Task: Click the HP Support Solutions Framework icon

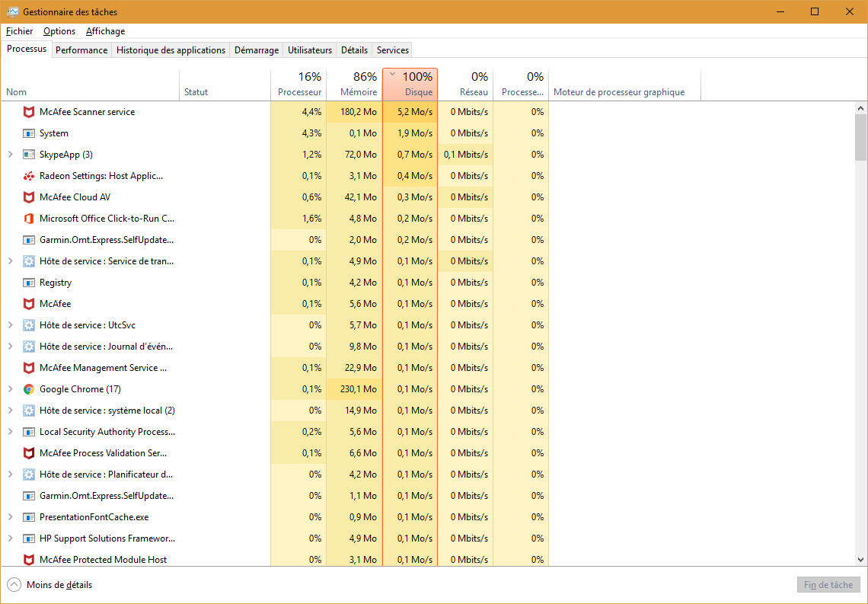Action: 29,538
